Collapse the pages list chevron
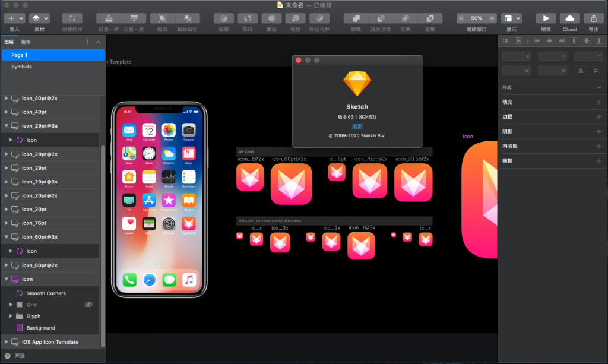 [98, 42]
